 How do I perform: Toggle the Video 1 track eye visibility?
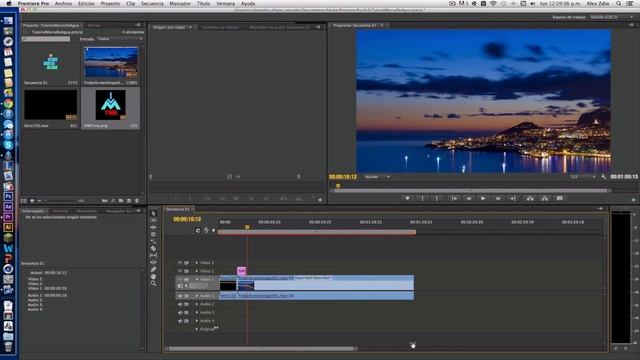180,279
